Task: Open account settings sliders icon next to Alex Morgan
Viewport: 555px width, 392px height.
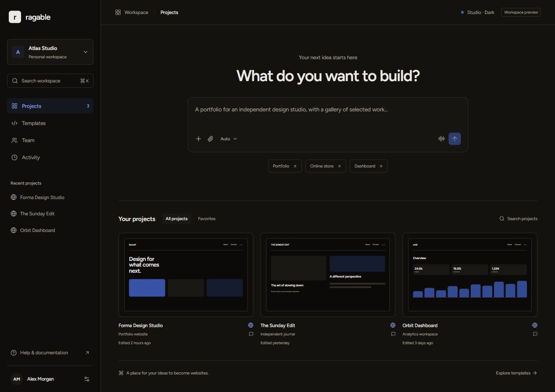Action: point(87,379)
